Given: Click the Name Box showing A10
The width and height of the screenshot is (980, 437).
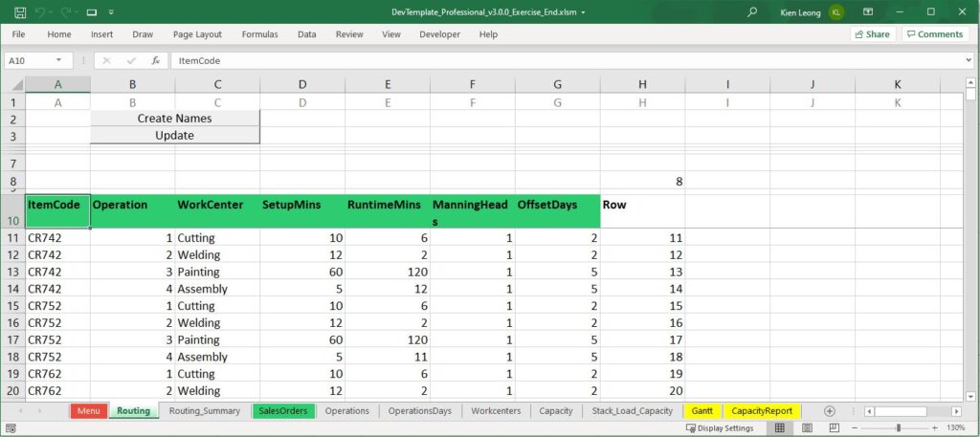Looking at the screenshot, I should coord(30,60).
